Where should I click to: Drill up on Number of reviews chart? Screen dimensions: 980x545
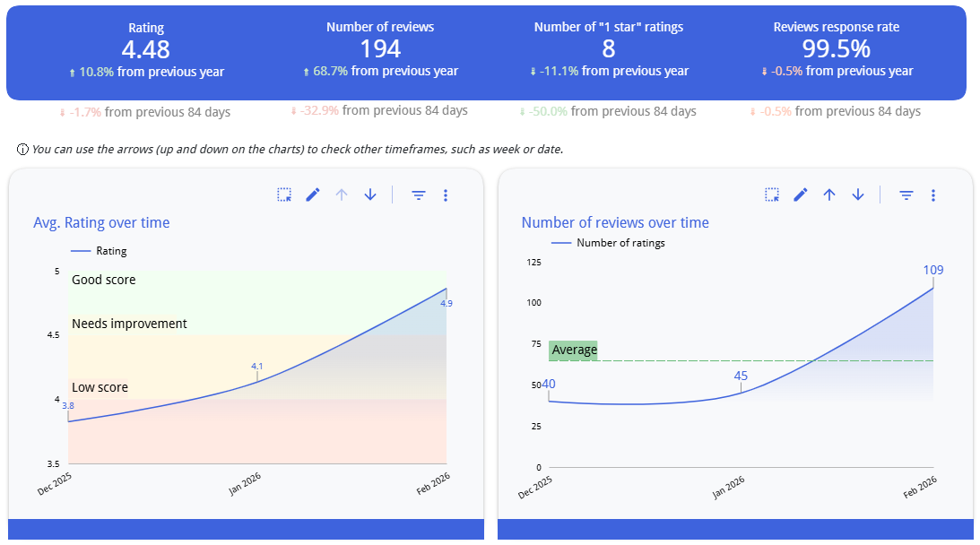point(829,195)
